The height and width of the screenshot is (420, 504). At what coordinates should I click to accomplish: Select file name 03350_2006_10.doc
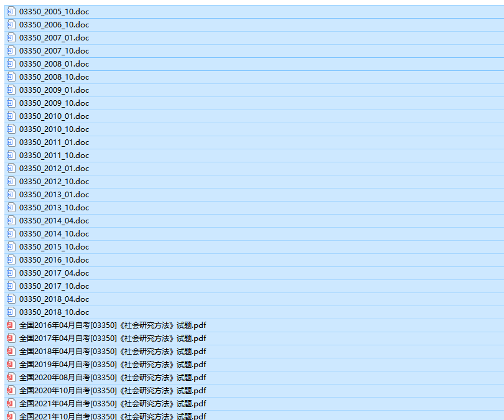(54, 25)
